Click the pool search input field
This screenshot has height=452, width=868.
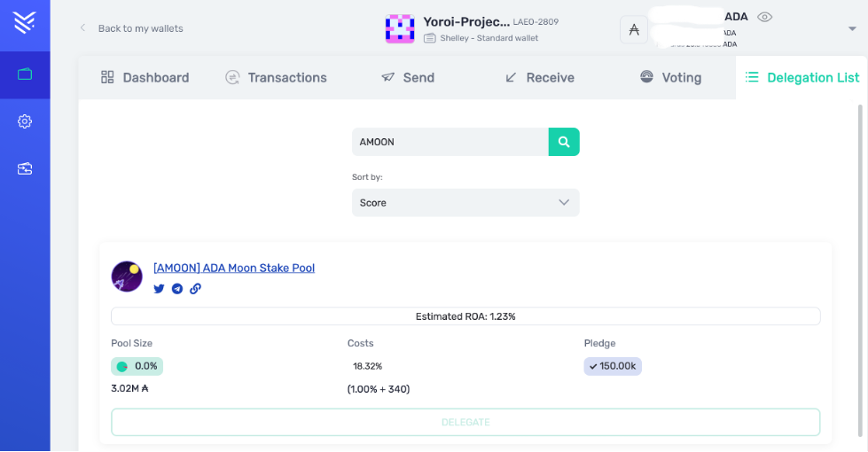click(450, 142)
